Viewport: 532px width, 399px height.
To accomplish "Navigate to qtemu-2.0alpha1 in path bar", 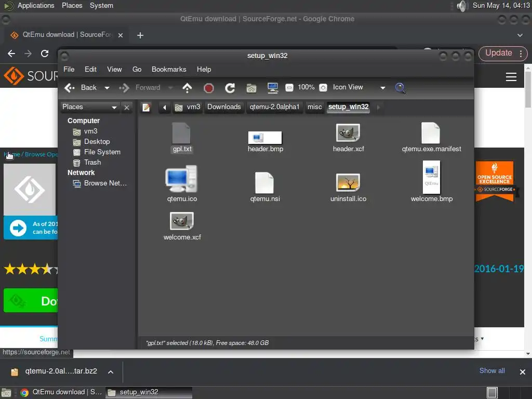I will click(x=274, y=107).
